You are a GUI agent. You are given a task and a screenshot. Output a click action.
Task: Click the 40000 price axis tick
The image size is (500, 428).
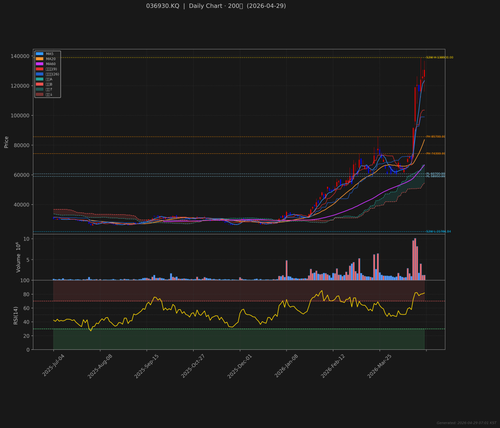[21, 205]
